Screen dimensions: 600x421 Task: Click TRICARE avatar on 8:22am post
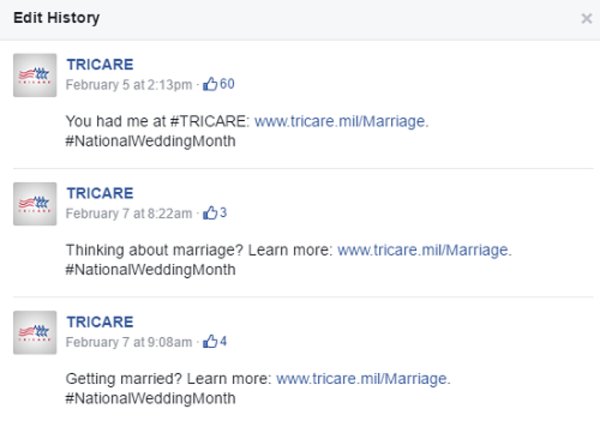tap(34, 204)
